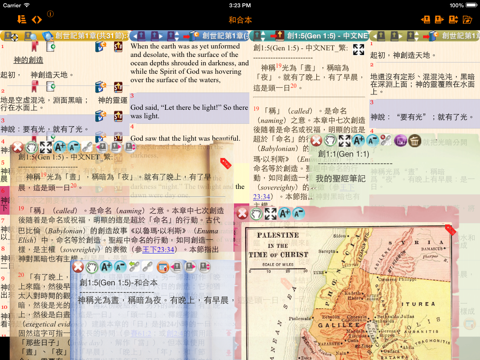The width and height of the screenshot is (480, 360).
Task: Open the blue commentary book icon for verse 1
Action: [x=100, y=47]
